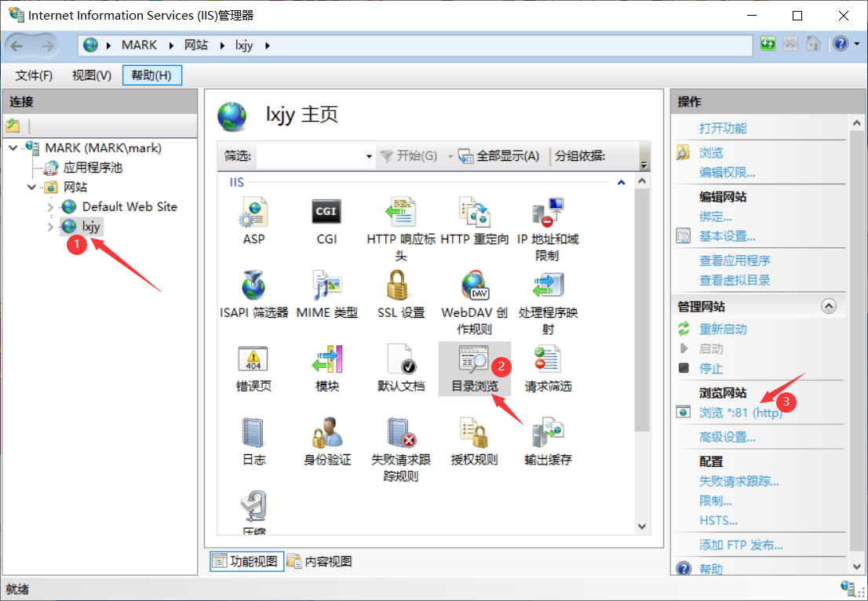This screenshot has height=601, width=868.
Task: Select lxjy site in tree
Action: click(91, 226)
